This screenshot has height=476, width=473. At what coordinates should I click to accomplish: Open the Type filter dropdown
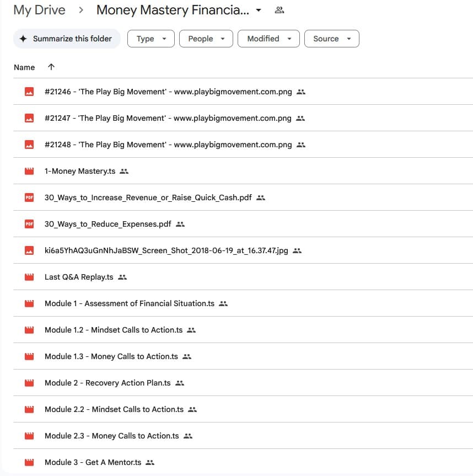pyautogui.click(x=150, y=39)
